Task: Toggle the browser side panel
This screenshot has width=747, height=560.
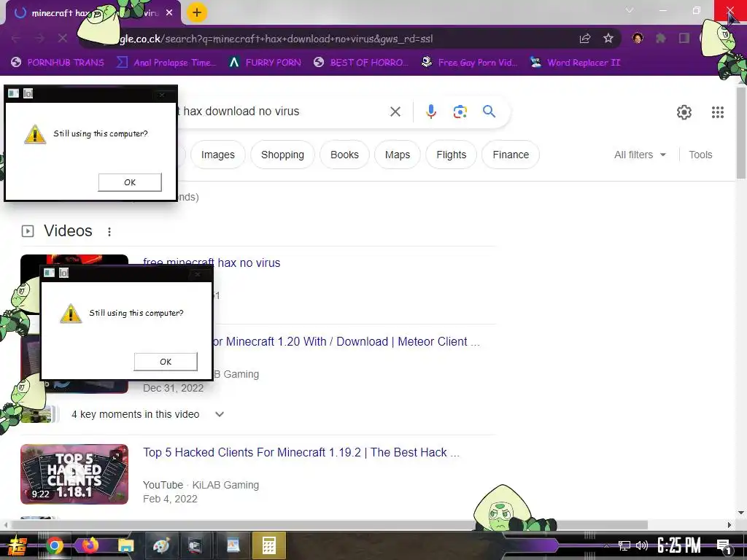Action: tap(684, 38)
